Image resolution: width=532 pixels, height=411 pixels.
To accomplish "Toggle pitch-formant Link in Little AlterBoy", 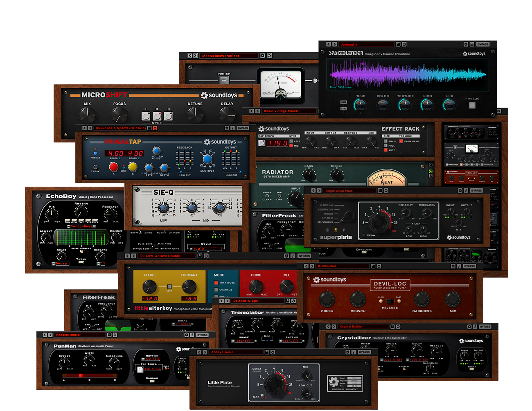I will point(169,287).
